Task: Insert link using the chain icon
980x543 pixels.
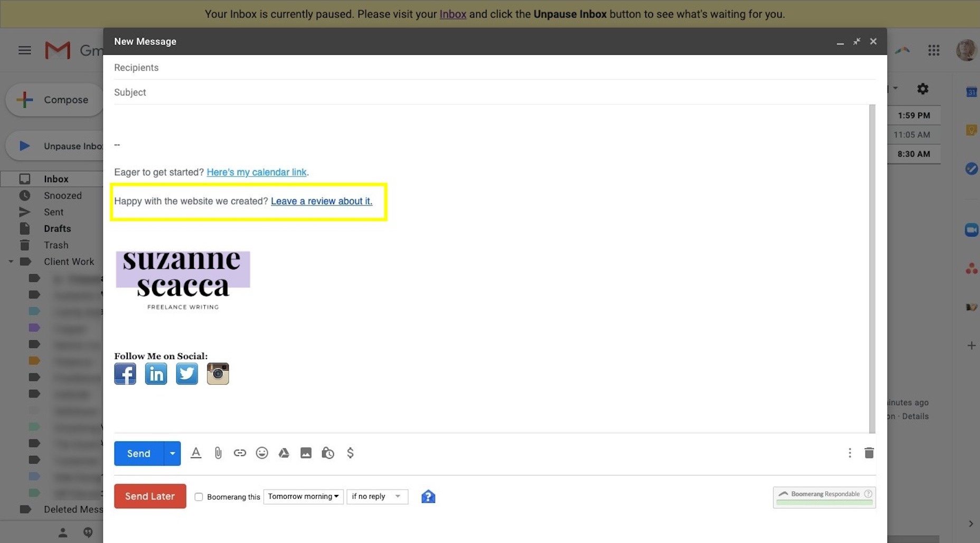Action: [240, 453]
